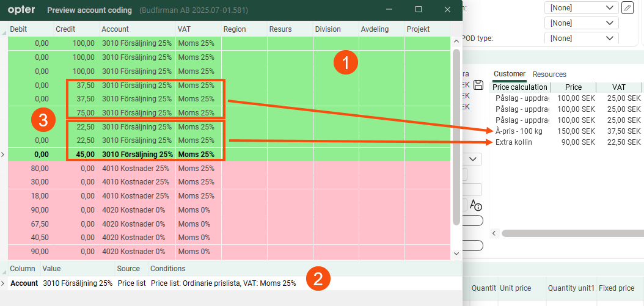Click the scroll up arrow in the coding grid
The height and width of the screenshot is (306, 644).
[456, 41]
